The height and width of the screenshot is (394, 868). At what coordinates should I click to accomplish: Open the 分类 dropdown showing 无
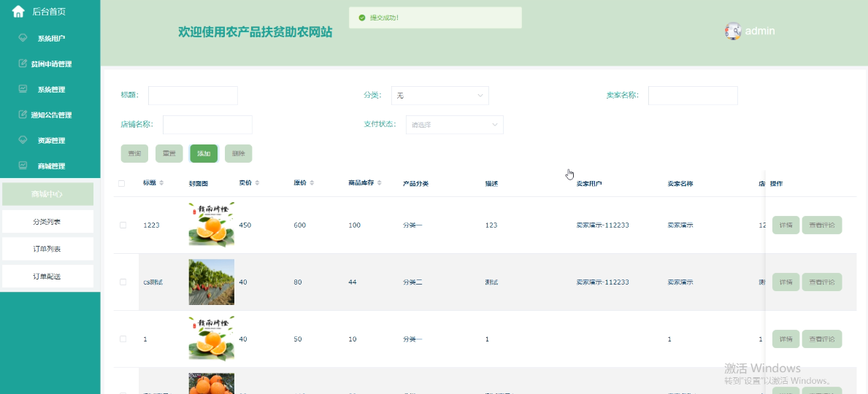440,95
